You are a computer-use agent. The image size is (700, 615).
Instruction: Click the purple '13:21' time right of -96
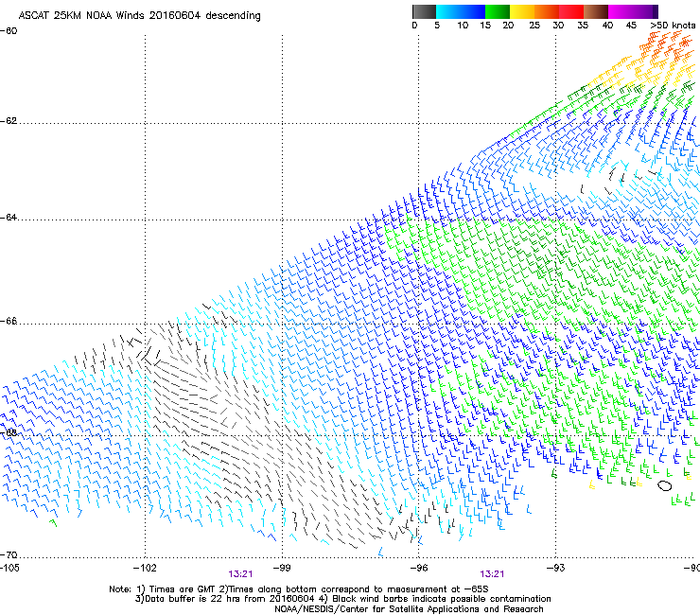pos(492,574)
